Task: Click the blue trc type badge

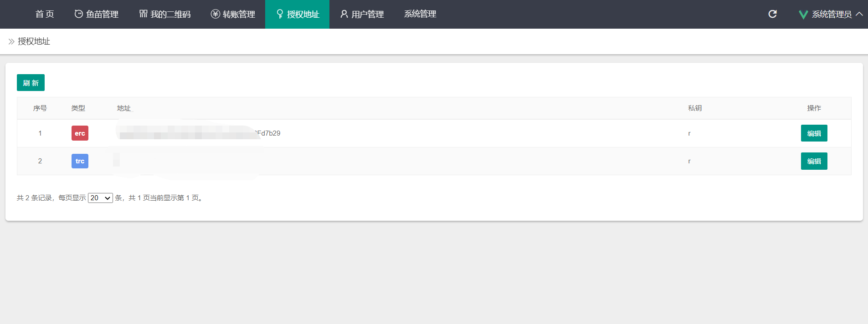Action: click(80, 161)
